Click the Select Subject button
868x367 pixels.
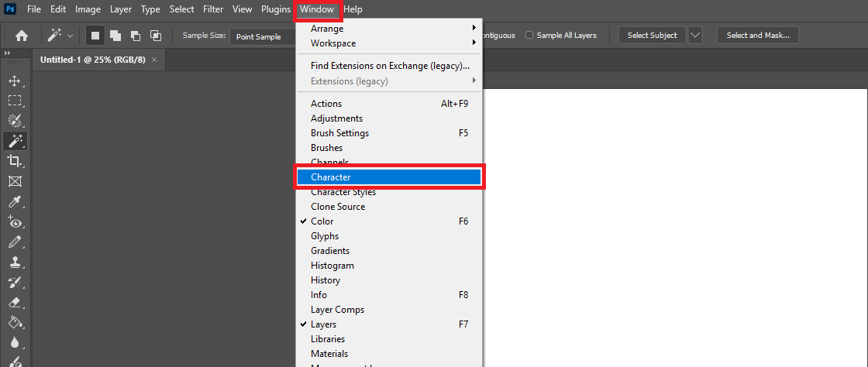click(x=652, y=36)
